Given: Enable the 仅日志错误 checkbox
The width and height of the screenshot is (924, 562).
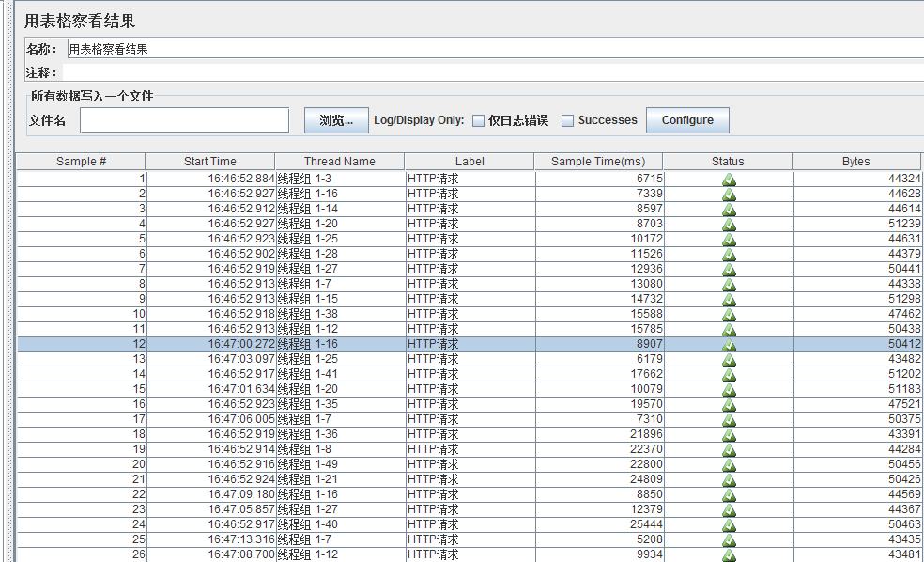Looking at the screenshot, I should coord(479,120).
